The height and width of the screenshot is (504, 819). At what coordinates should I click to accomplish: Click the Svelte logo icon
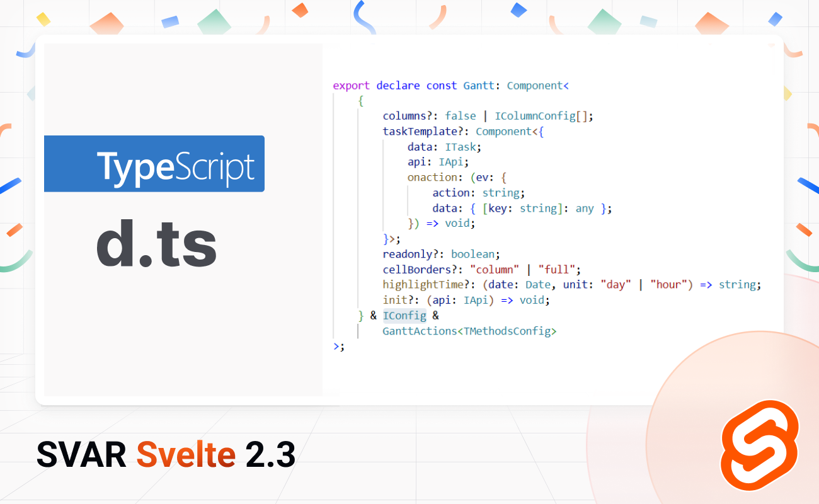tap(760, 445)
